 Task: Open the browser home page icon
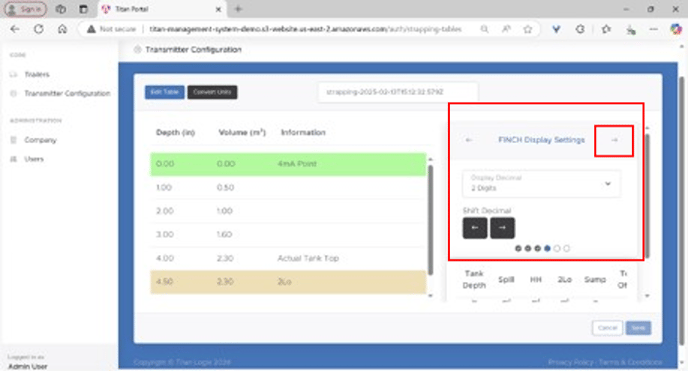click(62, 29)
